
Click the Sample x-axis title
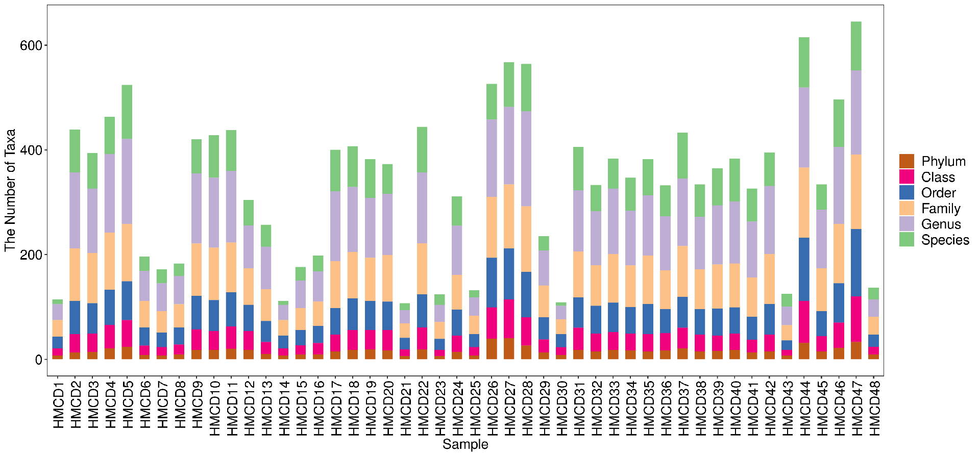(465, 444)
